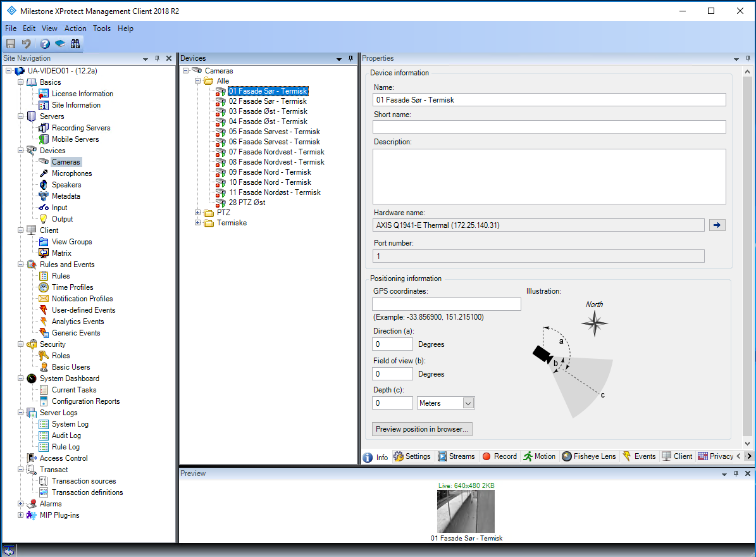
Task: Click the Direction degrees input field
Action: point(392,344)
